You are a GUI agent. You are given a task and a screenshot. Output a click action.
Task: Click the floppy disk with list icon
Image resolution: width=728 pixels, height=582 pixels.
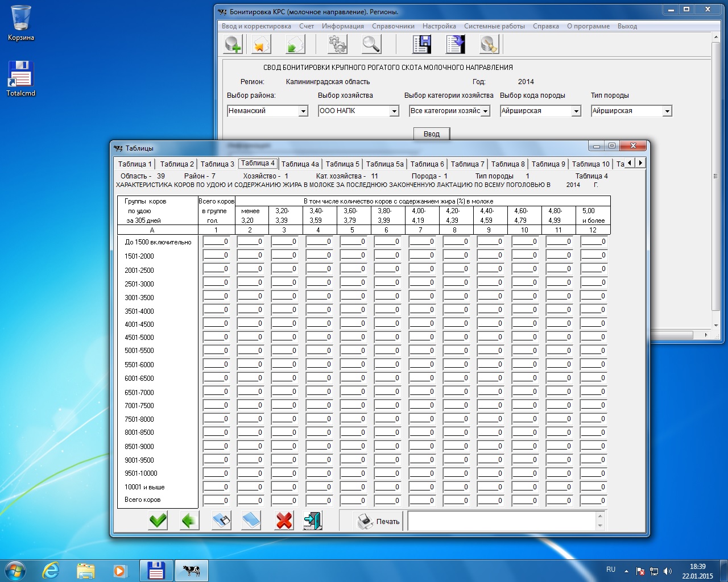tap(421, 44)
